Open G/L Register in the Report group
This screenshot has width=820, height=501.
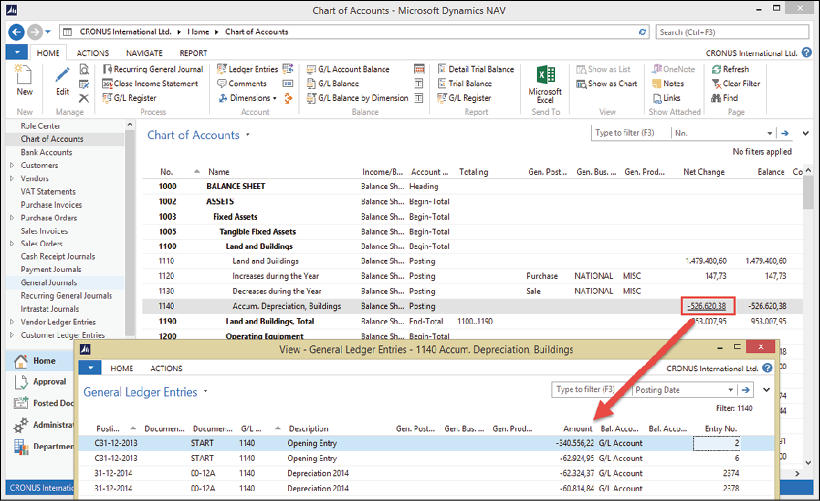click(x=464, y=98)
